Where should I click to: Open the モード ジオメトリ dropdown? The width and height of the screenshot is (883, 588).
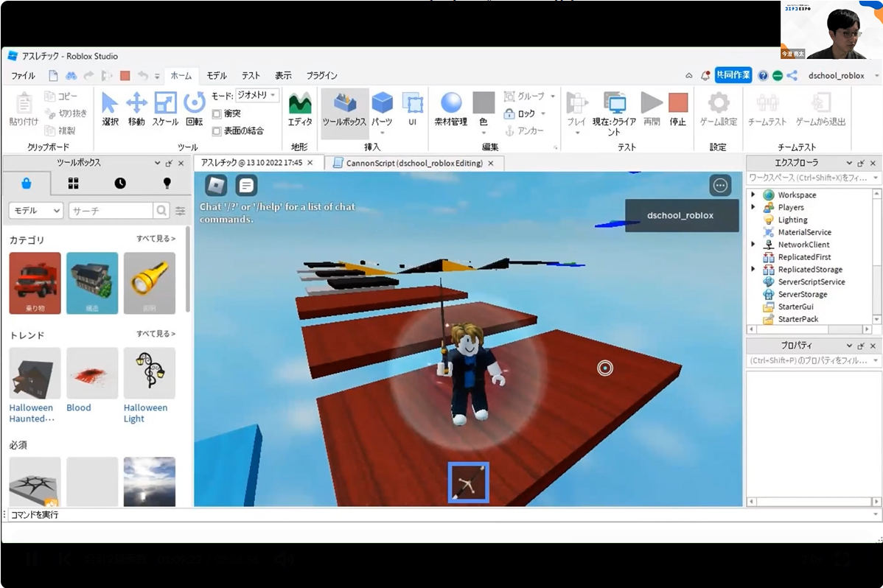256,95
